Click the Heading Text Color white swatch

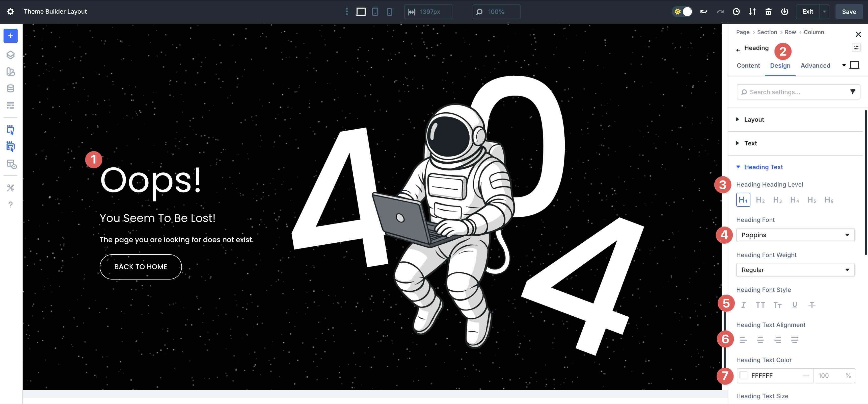(x=743, y=375)
